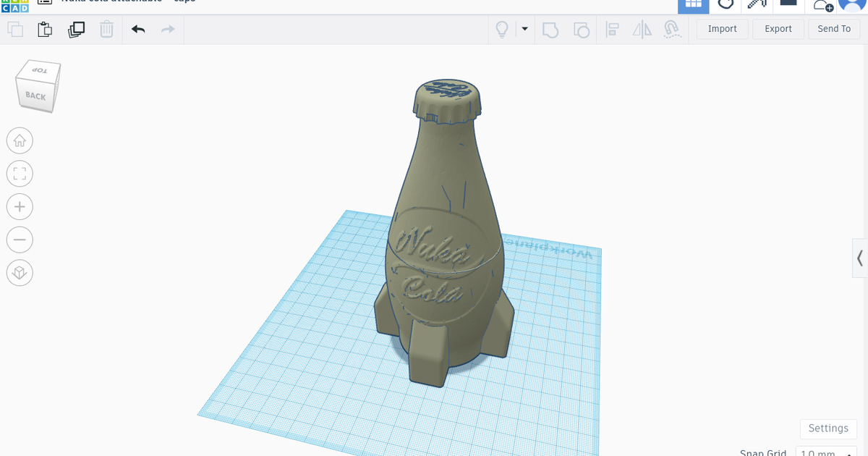Group the selected shapes
This screenshot has width=868, height=456.
550,29
